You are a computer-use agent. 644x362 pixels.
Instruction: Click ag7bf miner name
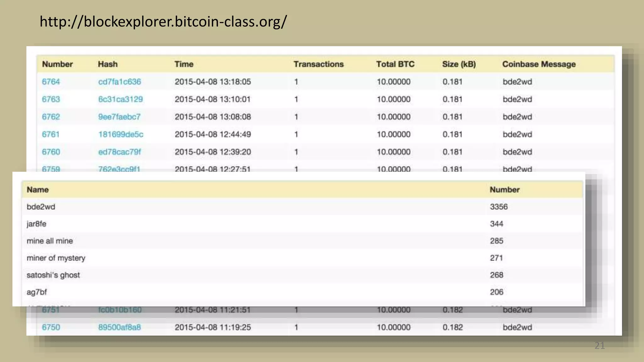[x=37, y=292]
